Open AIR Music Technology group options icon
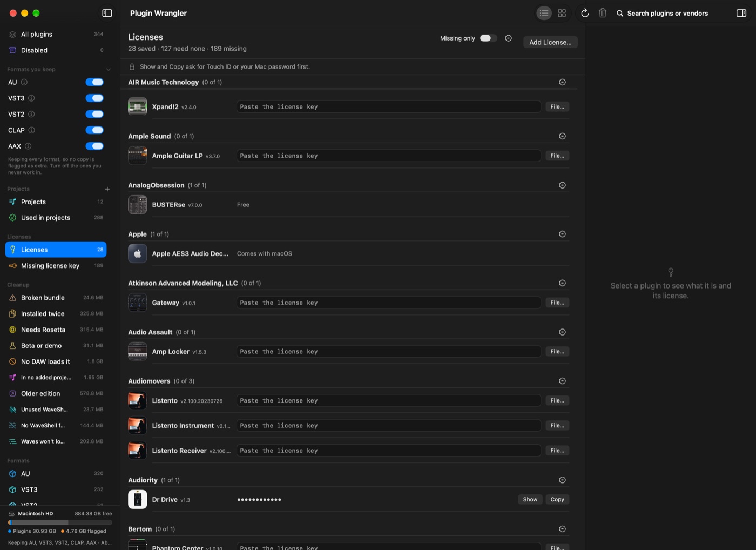756x550 pixels. [x=562, y=82]
